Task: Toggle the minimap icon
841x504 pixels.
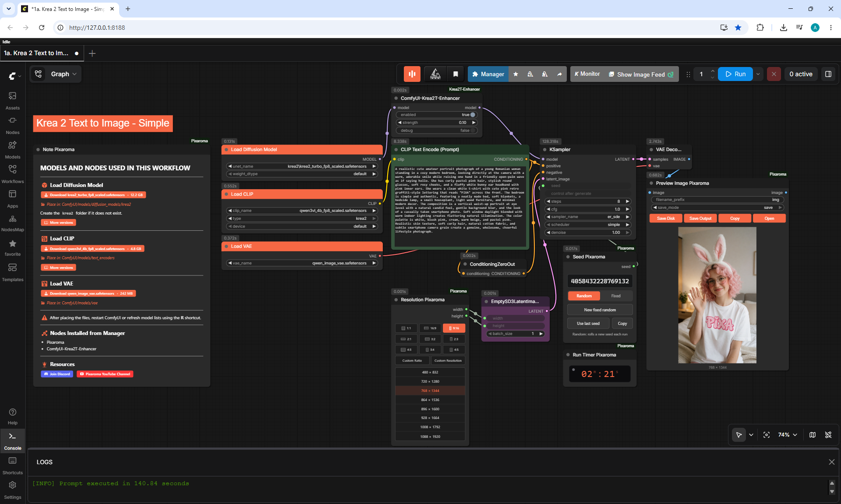Action: [x=813, y=435]
